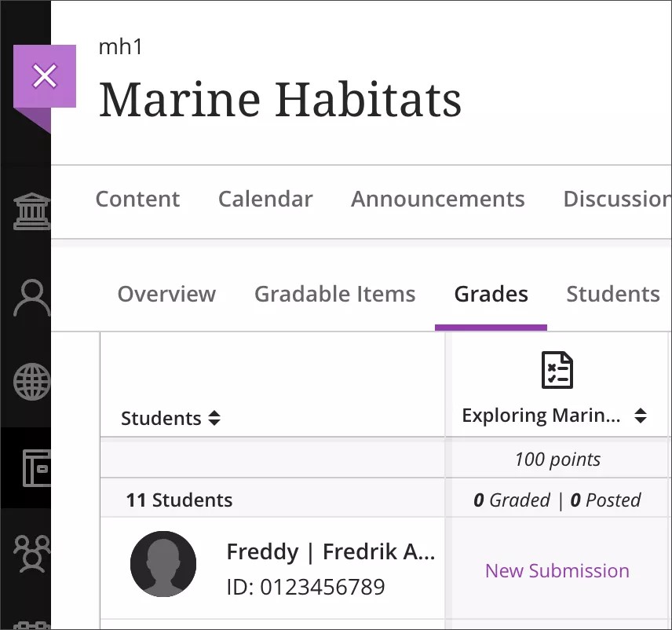Click the 0 Graded 0 Posted status cell
The width and height of the screenshot is (672, 630).
tap(557, 500)
